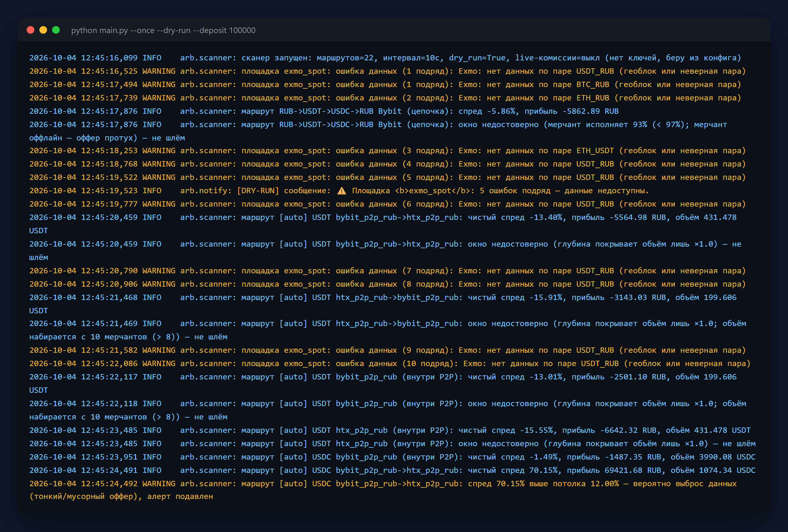This screenshot has width=788, height=532.
Task: Select the warning line about pair ETH_RUB
Action: tap(385, 98)
